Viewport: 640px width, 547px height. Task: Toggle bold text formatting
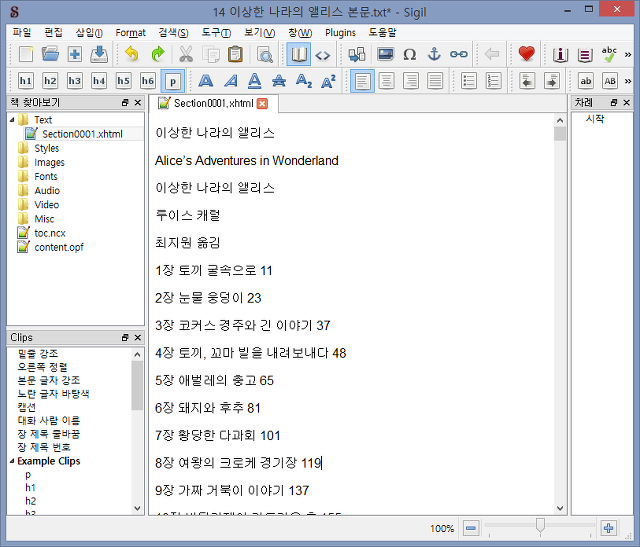click(205, 81)
